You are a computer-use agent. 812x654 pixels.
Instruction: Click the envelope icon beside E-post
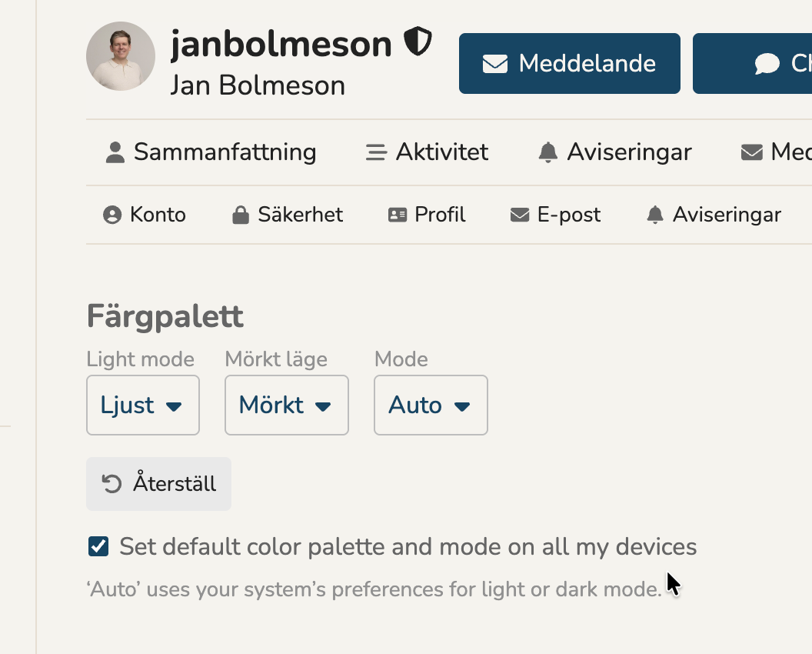[520, 215]
